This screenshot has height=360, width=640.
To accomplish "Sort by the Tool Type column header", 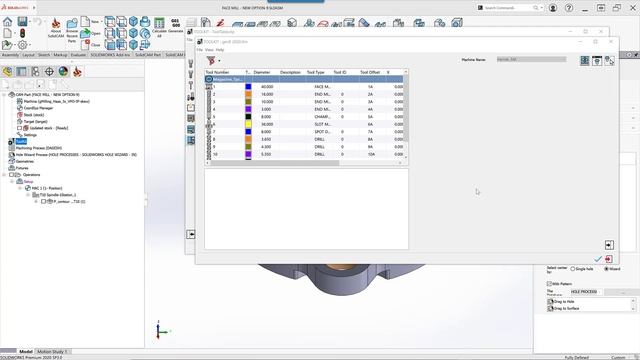I will pos(316,72).
